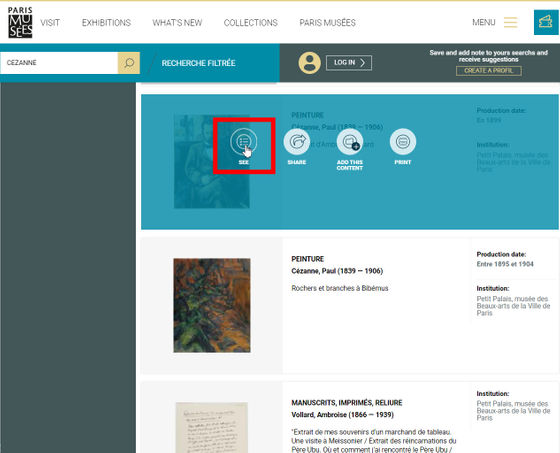Click the Extrait de mes souvenirs description
Viewport: 560px width, 453px height.
tap(374, 441)
